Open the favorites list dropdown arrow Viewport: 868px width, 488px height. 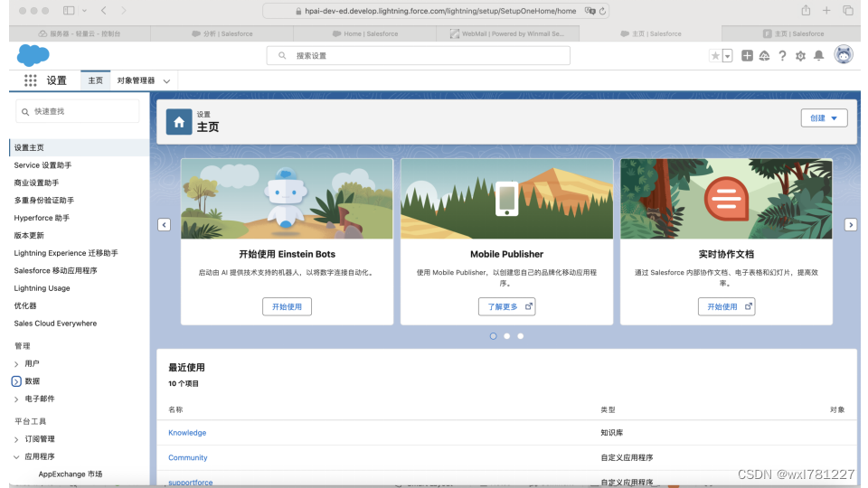(x=727, y=56)
